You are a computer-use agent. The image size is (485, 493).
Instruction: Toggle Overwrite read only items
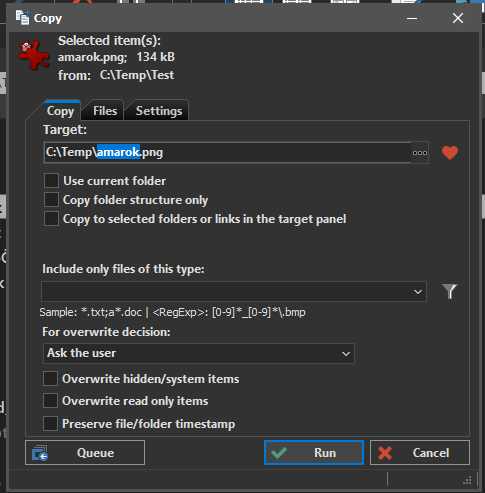[50, 401]
